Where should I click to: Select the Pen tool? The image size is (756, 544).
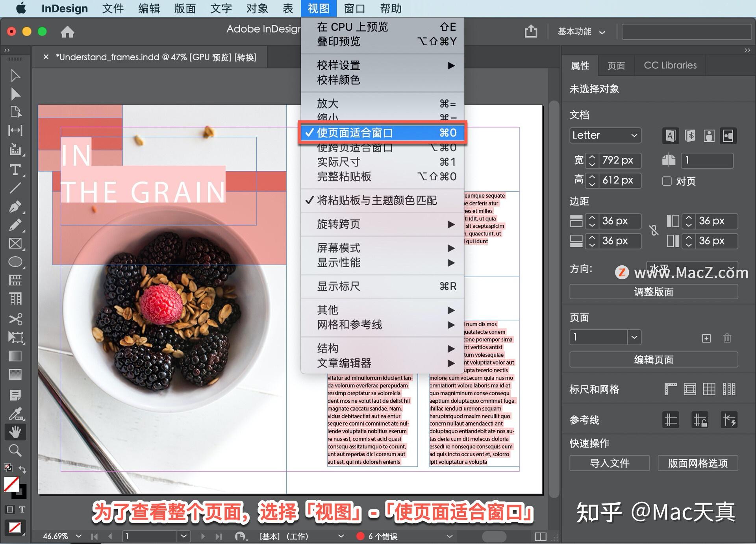pyautogui.click(x=16, y=206)
